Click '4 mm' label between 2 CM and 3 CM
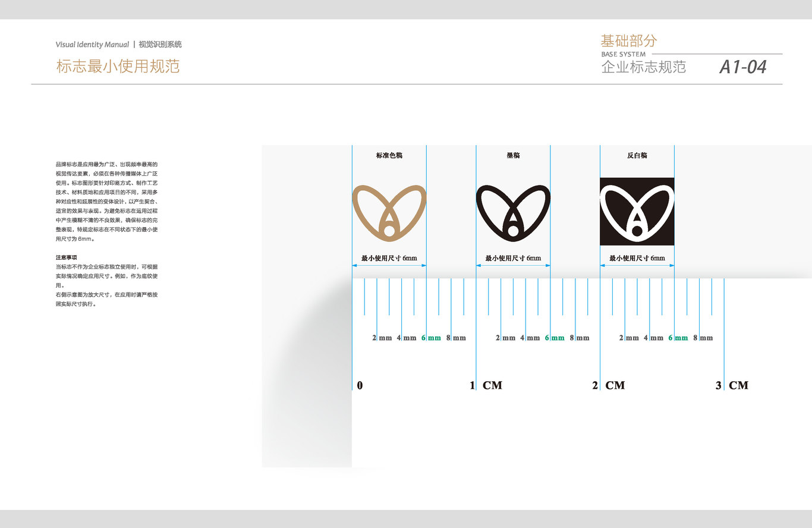Image resolution: width=812 pixels, height=528 pixels. pos(653,338)
